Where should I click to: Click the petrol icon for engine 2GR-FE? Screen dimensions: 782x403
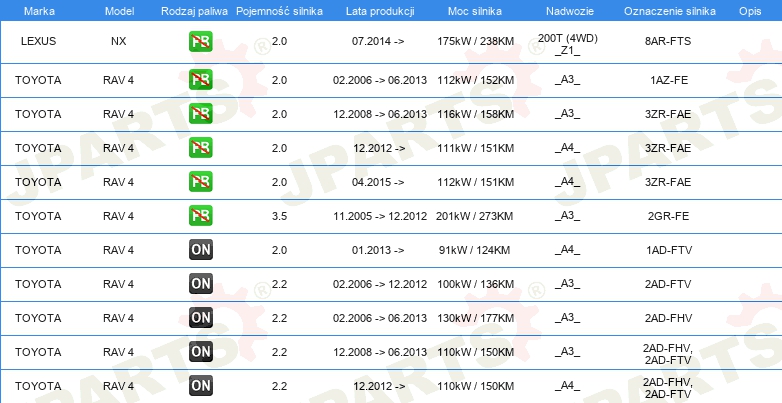[200, 215]
